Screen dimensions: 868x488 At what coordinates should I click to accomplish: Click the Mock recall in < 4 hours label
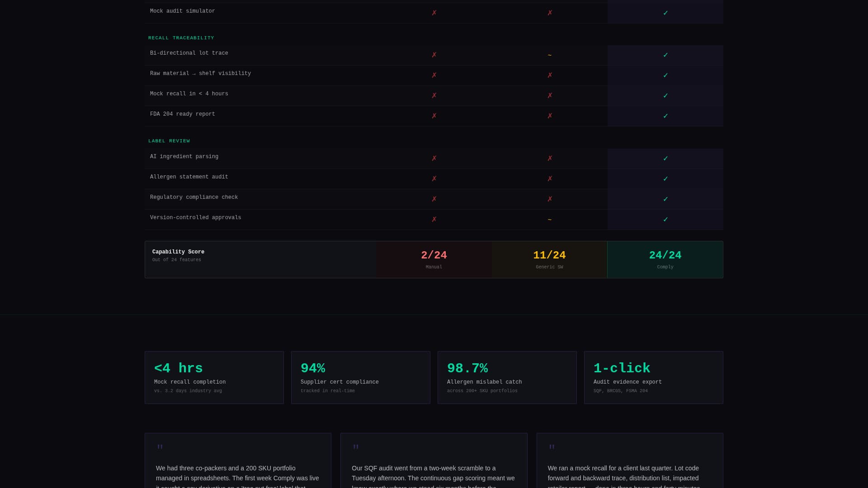[189, 94]
